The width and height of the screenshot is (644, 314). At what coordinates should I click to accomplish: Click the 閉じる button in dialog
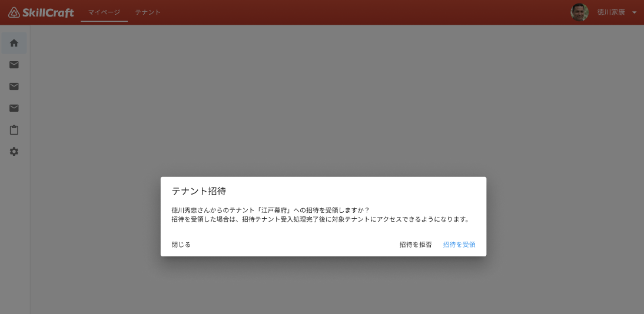click(x=181, y=245)
